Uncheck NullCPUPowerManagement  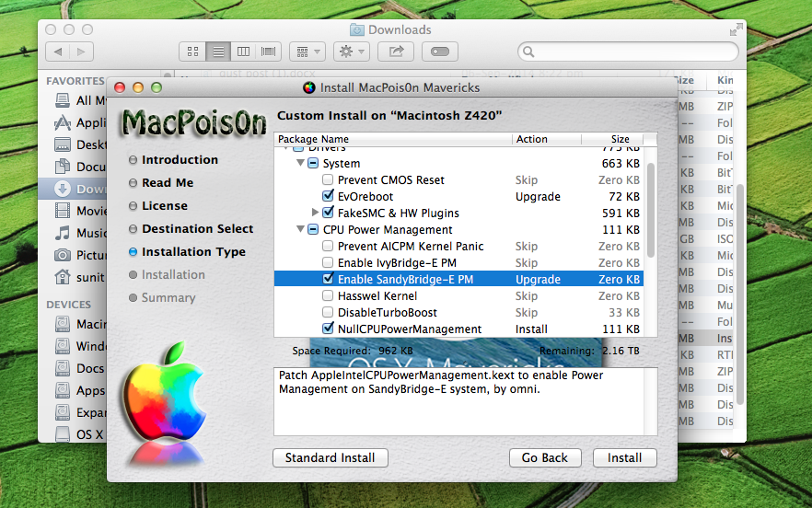[328, 329]
